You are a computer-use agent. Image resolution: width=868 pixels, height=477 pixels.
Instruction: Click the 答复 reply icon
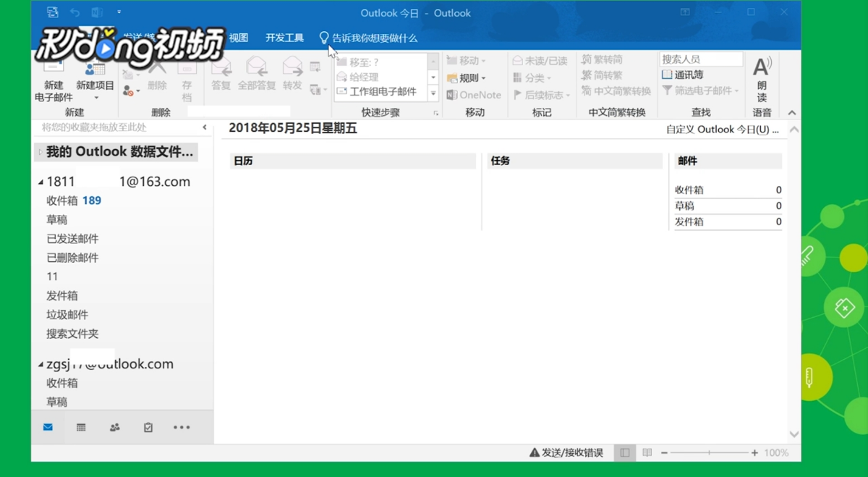click(221, 75)
